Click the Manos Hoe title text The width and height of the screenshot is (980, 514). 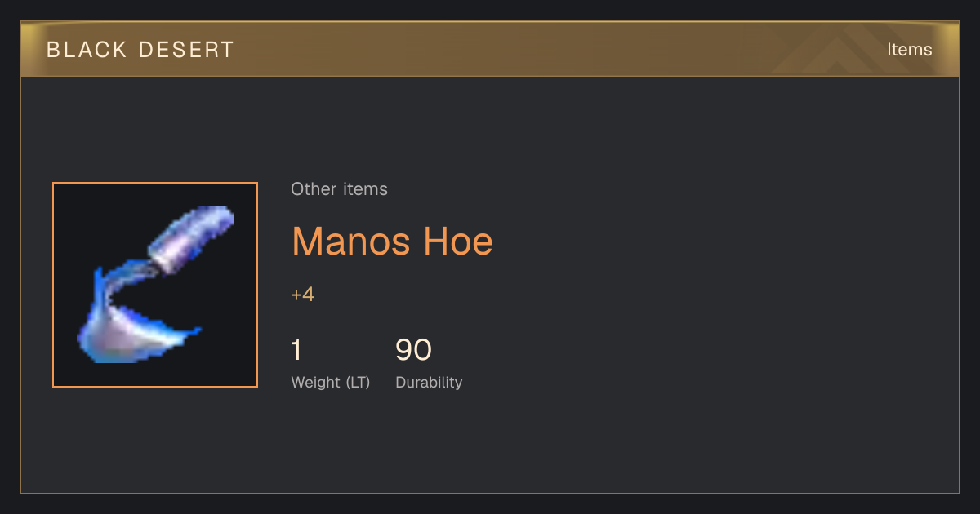(x=392, y=241)
